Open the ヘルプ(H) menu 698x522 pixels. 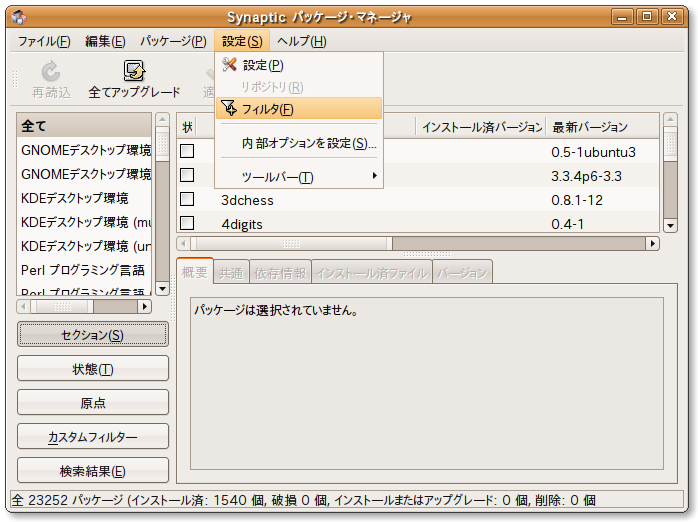pos(301,41)
